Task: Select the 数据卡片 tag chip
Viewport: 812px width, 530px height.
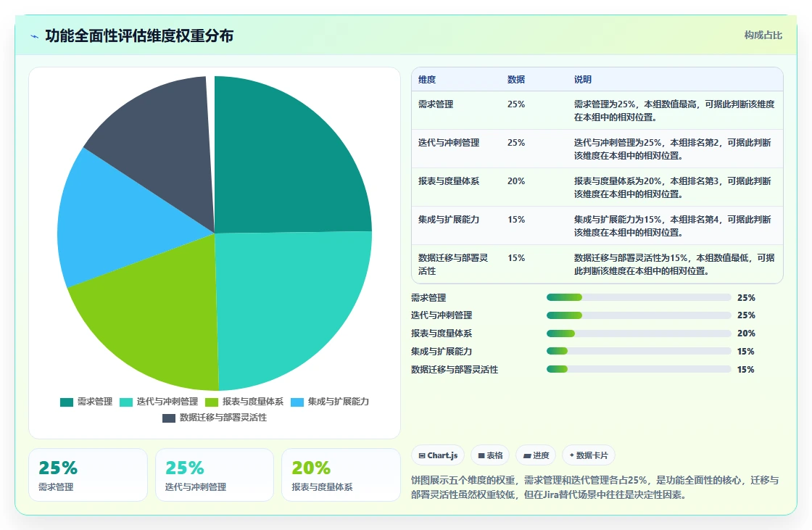Action: [588, 455]
